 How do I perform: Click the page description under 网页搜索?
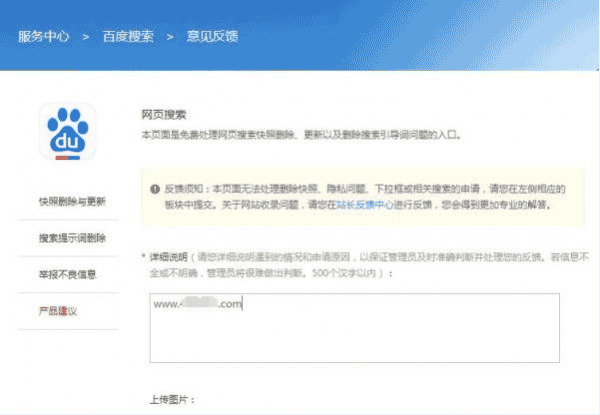300,134
